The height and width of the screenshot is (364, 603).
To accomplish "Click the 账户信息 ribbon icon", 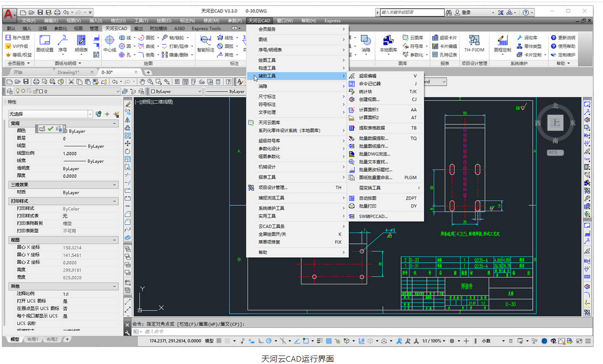I will pos(18,38).
